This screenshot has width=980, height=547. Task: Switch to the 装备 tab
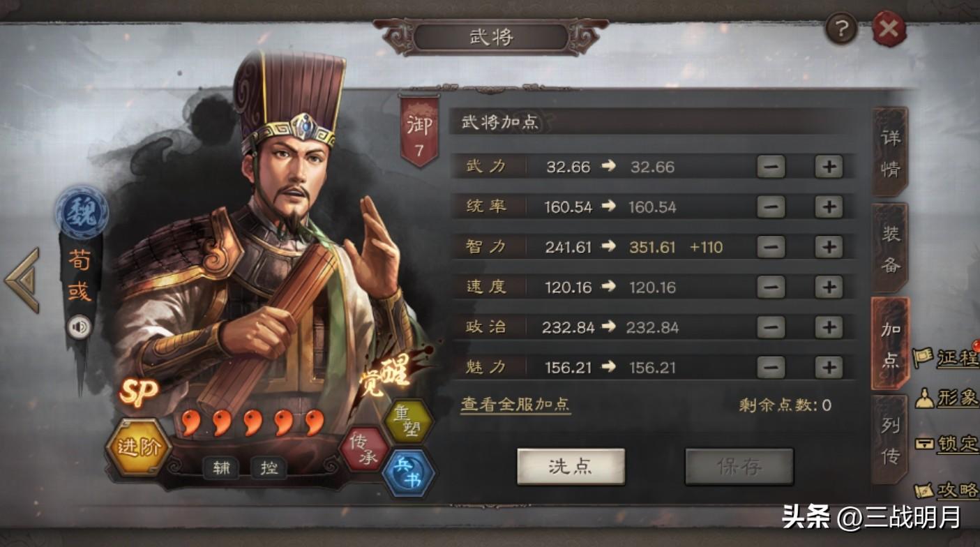(890, 248)
